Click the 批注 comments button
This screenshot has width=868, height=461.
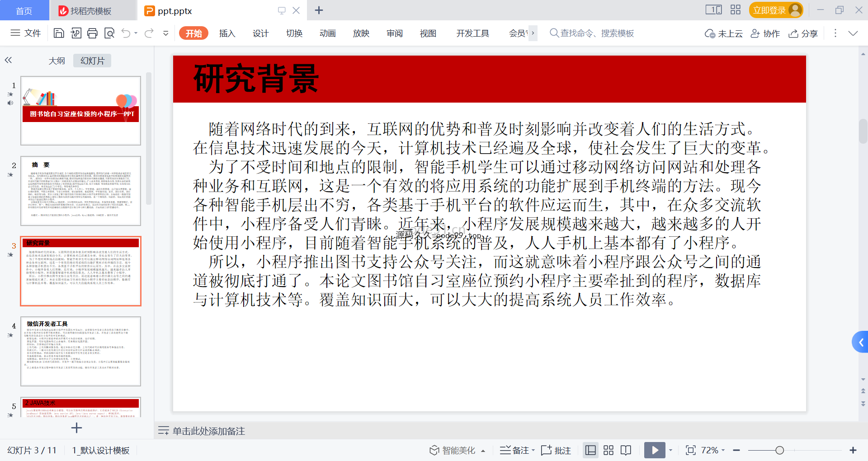coord(556,450)
